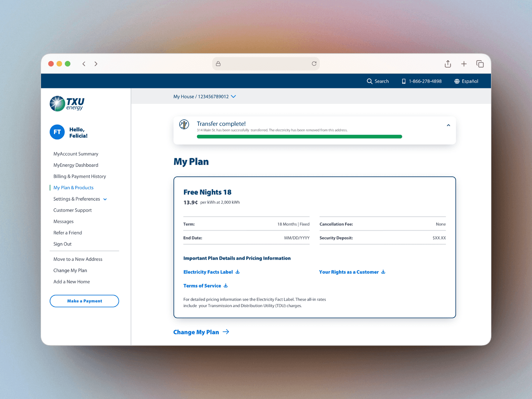Open MyAccount Summary in sidebar

click(x=76, y=154)
